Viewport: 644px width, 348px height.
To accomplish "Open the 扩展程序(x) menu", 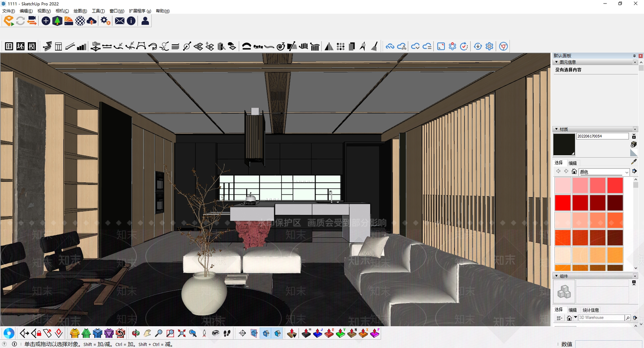I will tap(140, 11).
